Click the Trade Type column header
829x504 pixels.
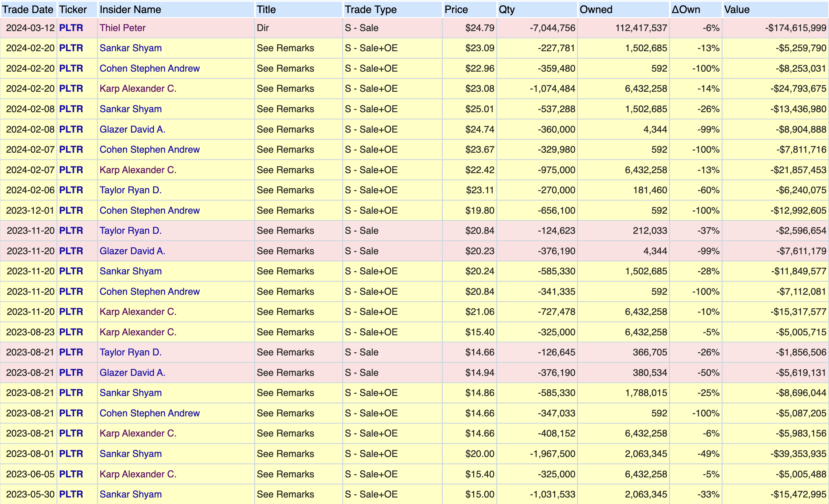pyautogui.click(x=370, y=9)
